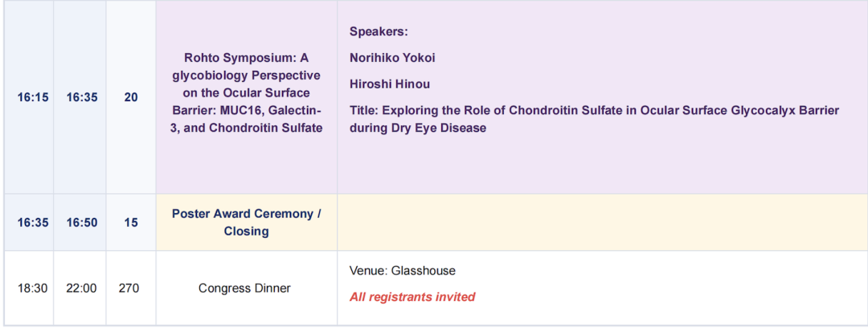The height and width of the screenshot is (328, 868).
Task: Click the Speakers label
Action: click(379, 31)
